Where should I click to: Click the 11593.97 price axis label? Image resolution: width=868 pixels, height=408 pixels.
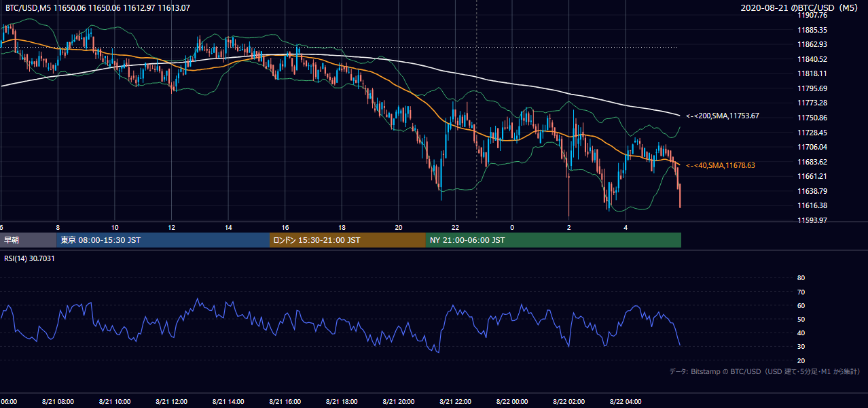[812, 220]
